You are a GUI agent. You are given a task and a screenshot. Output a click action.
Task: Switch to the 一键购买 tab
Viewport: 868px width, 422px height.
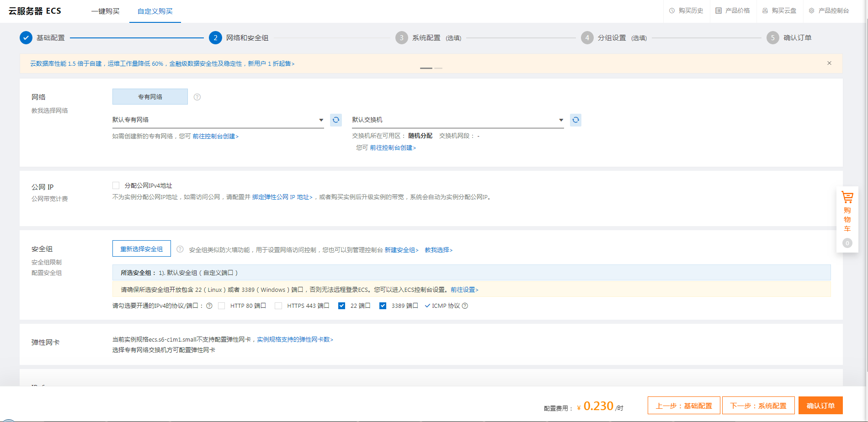[105, 11]
